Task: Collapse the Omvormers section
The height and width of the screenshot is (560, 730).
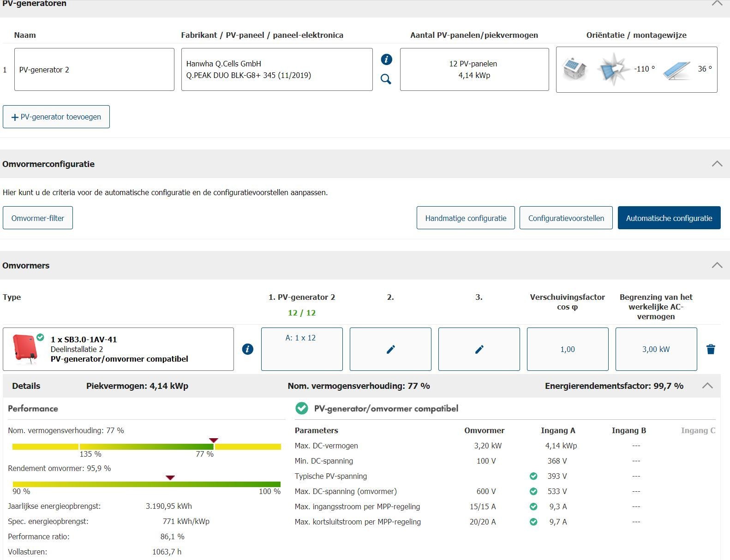Action: [x=717, y=265]
